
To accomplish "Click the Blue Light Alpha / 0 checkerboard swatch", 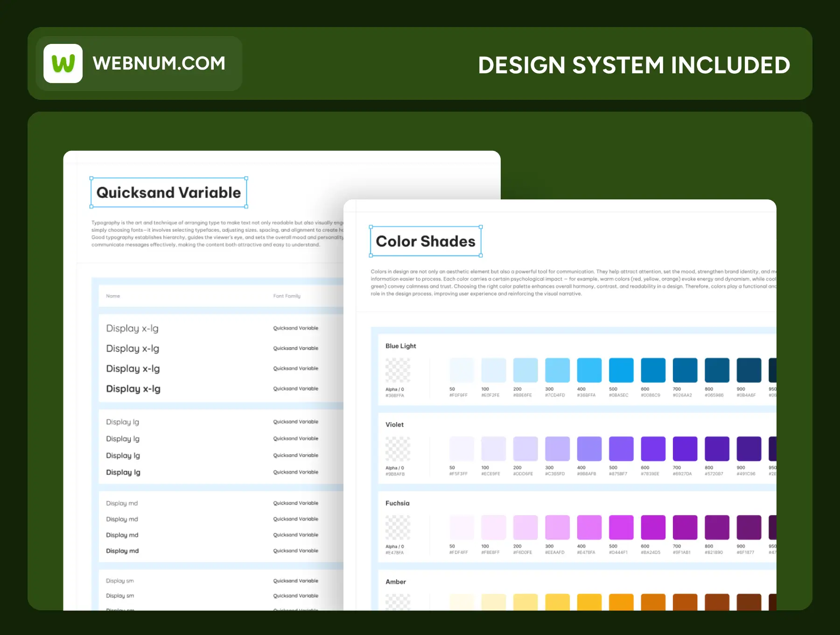I will pos(398,370).
